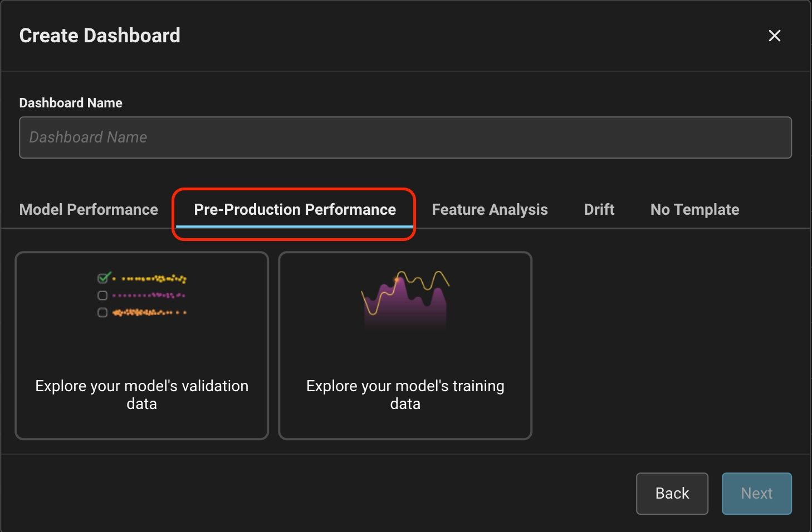
Task: Click the orange highlight point on training chart
Action: point(397,279)
